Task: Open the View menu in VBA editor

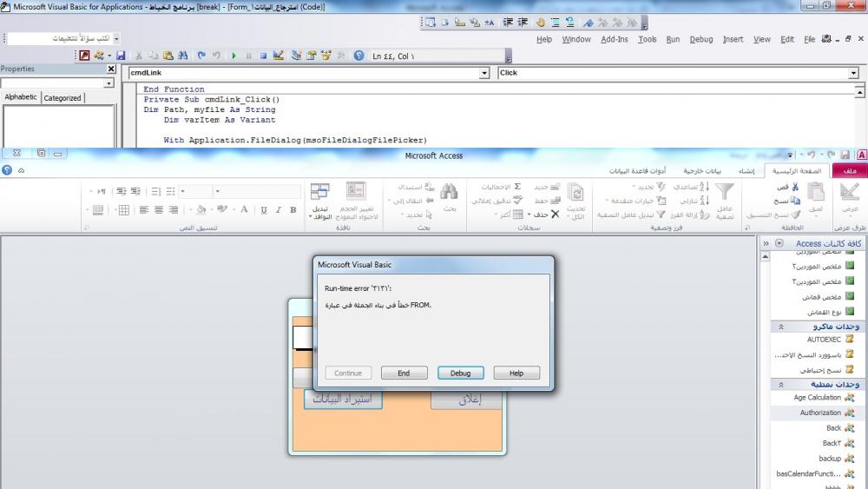Action: (762, 39)
